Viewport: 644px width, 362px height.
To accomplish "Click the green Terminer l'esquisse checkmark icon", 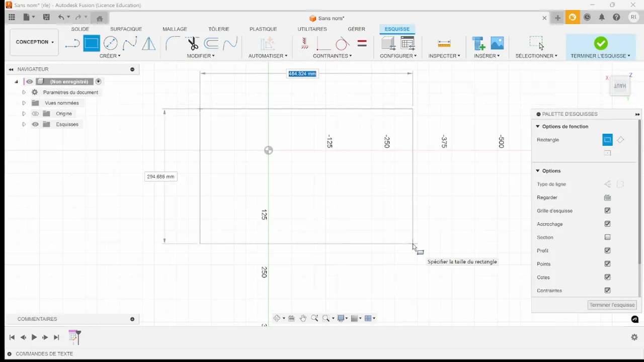I will point(601,43).
